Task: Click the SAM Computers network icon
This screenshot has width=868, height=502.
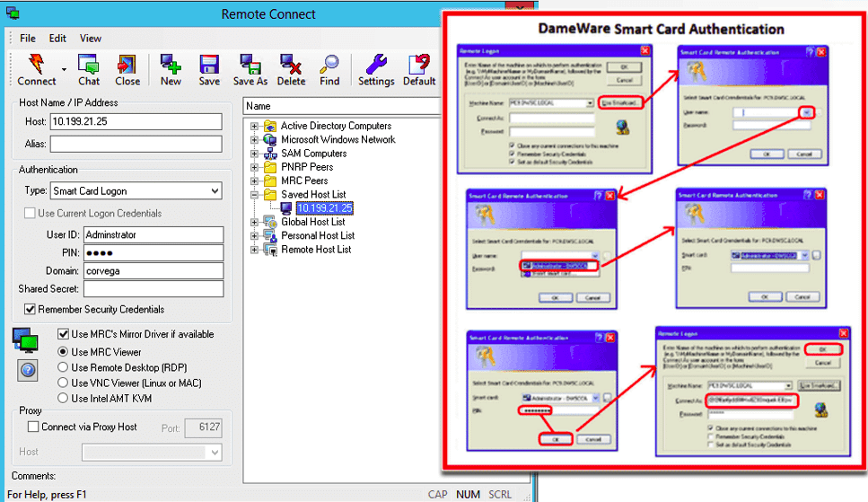Action: coord(269,154)
